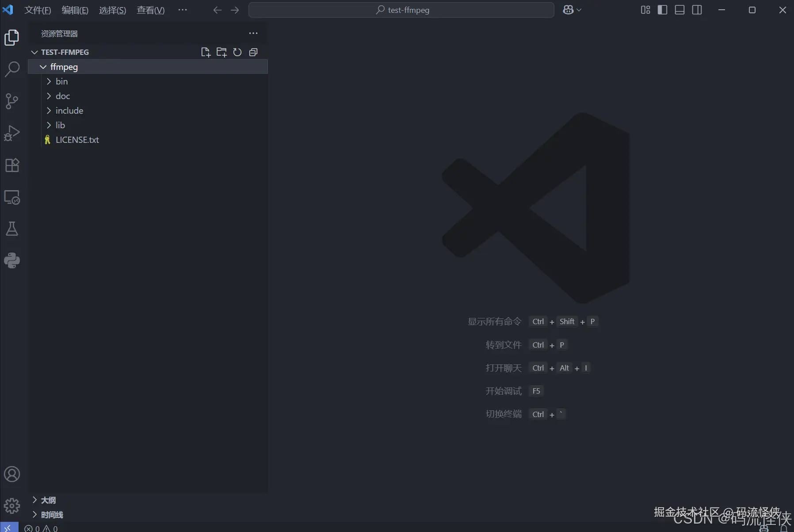
Task: Open the Explorer view in activity bar
Action: pyautogui.click(x=12, y=38)
